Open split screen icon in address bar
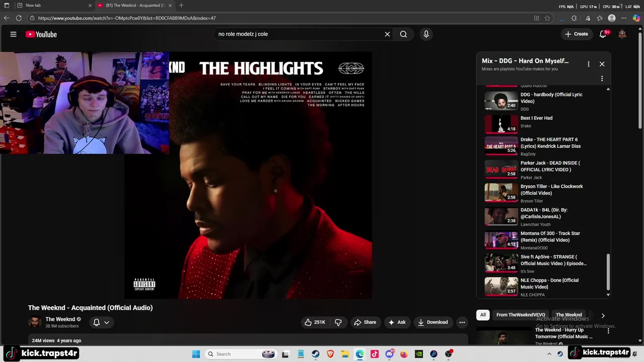The width and height of the screenshot is (644, 362). [x=536, y=18]
